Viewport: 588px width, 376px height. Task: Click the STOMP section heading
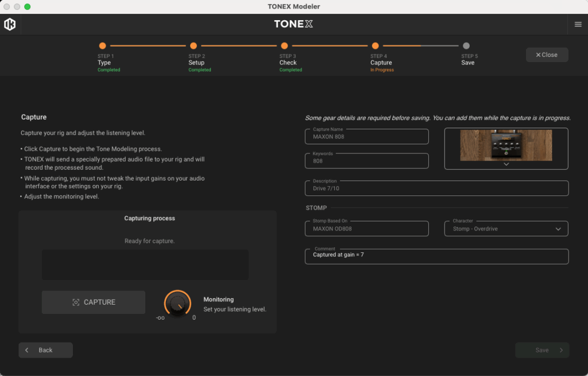coord(316,208)
